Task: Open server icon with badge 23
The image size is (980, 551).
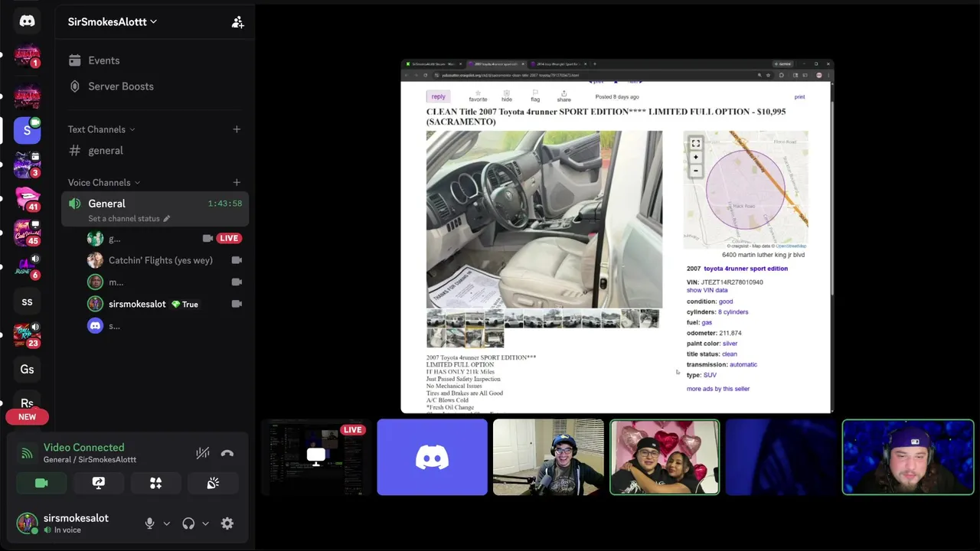Action: [27, 335]
